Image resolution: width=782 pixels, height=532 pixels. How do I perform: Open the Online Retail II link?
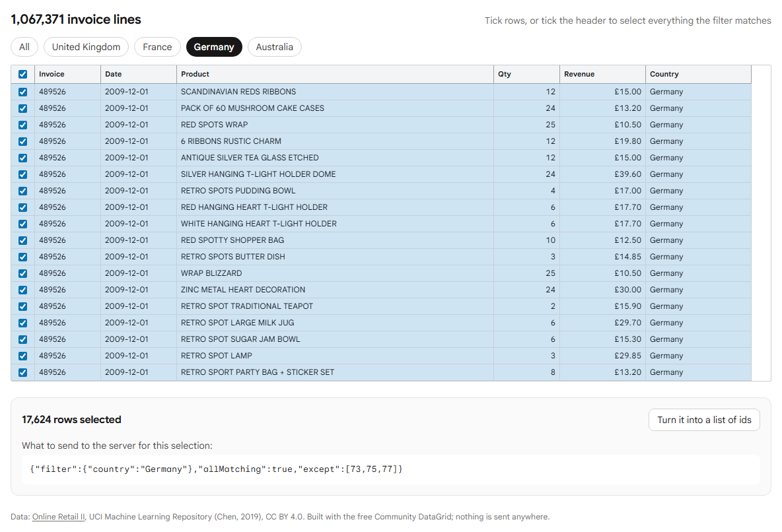59,517
